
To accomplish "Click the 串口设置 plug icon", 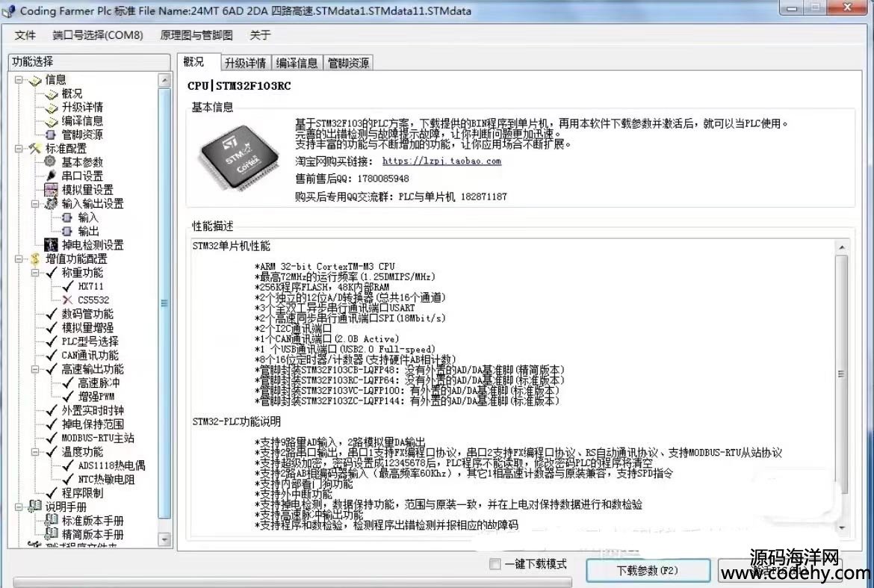I will coord(52,176).
